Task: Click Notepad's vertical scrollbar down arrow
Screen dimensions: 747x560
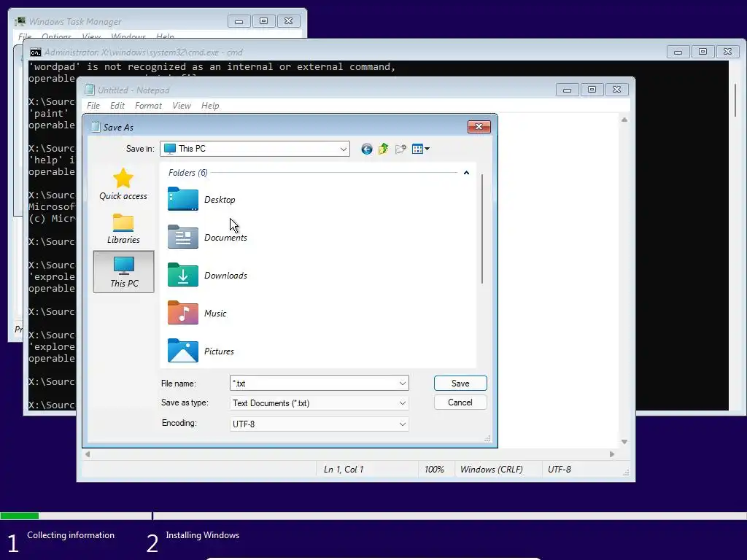Action: (624, 442)
